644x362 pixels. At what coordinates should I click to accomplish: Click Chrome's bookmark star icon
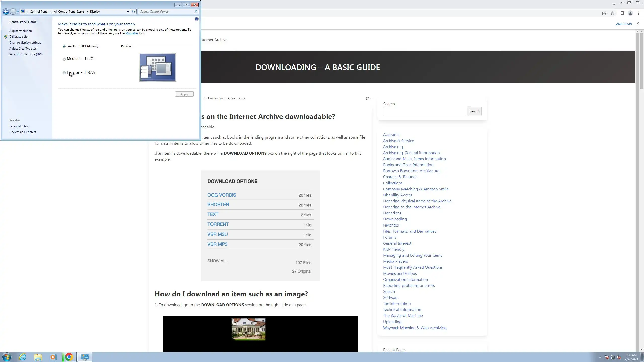pos(612,13)
